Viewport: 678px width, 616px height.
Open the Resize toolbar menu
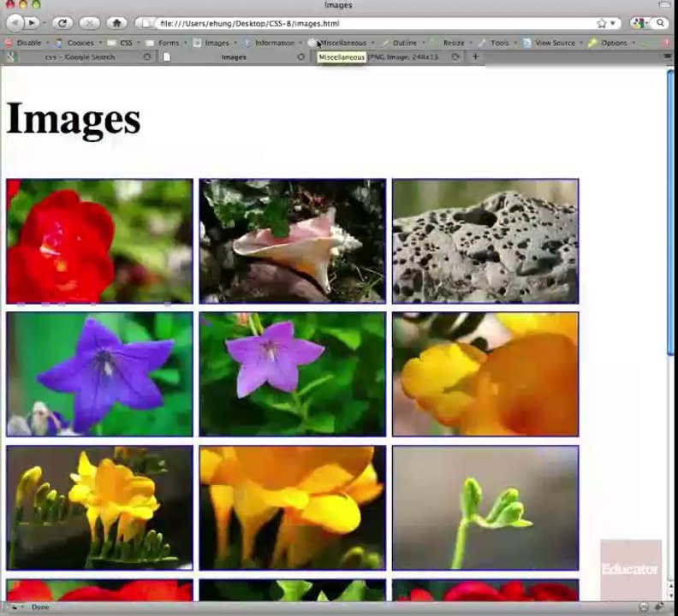point(454,43)
